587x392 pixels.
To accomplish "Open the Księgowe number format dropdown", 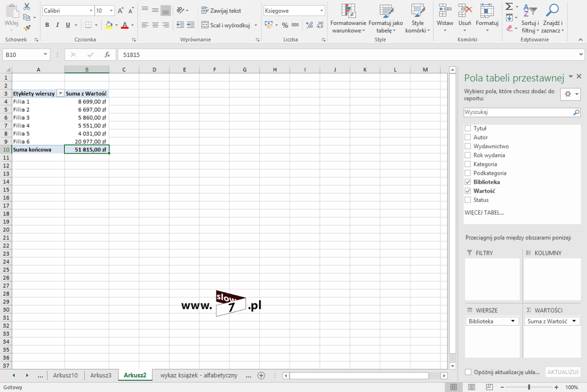I will pyautogui.click(x=322, y=10).
